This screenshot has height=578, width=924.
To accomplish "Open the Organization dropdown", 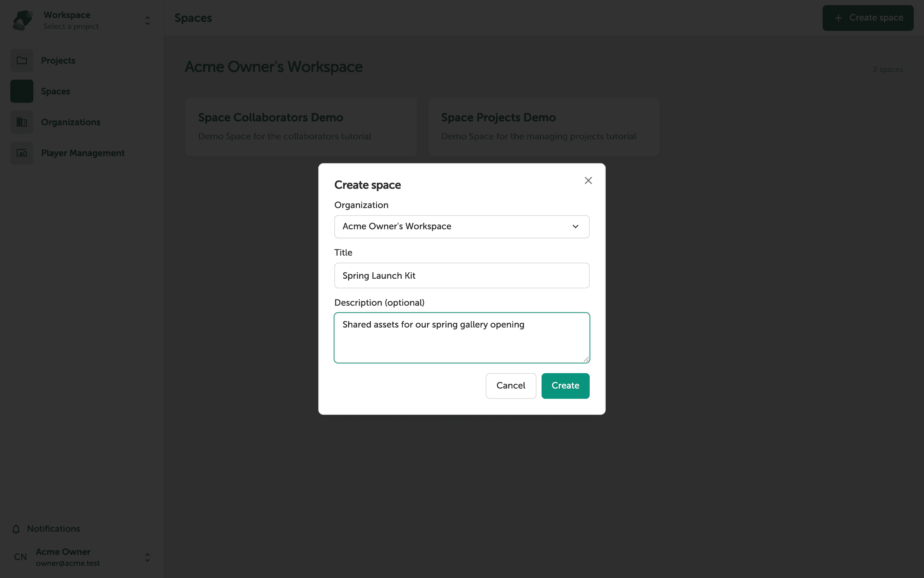I will pyautogui.click(x=462, y=226).
